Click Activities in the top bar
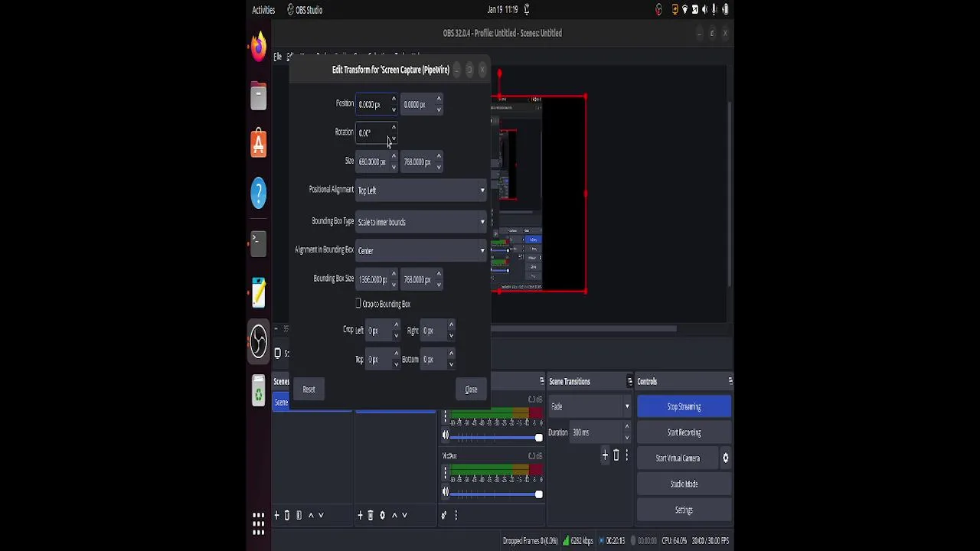Screen dimensions: 980x551 (x=263, y=10)
